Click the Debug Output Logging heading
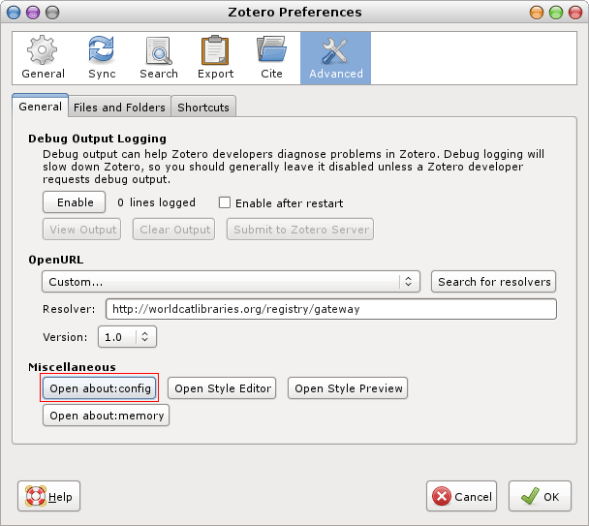589x526 pixels. click(x=97, y=138)
